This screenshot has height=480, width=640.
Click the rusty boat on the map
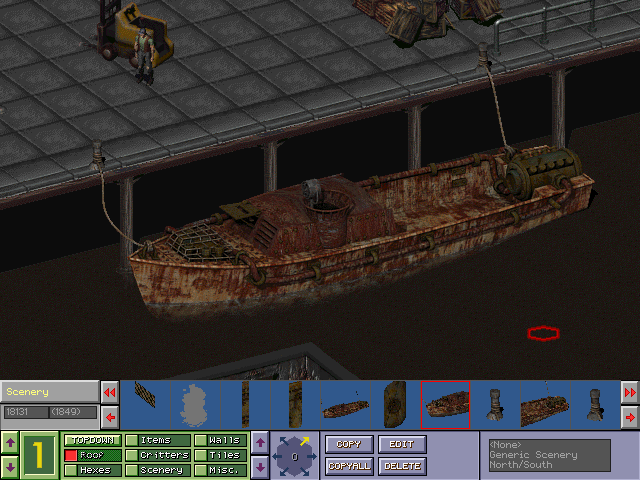[359, 233]
